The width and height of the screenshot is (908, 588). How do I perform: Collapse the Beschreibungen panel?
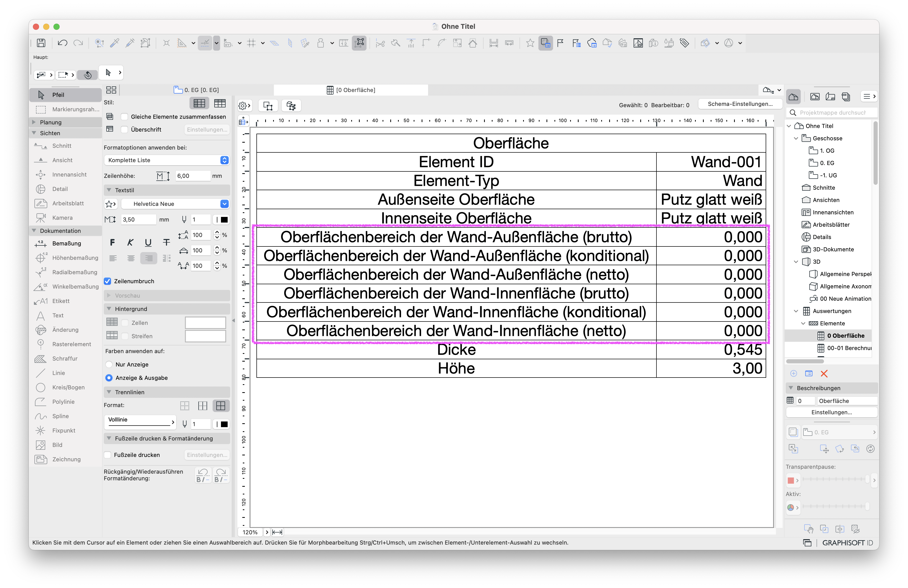791,388
